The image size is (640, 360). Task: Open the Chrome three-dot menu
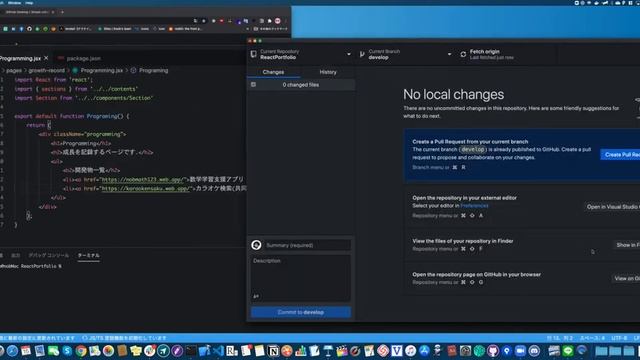click(x=285, y=21)
